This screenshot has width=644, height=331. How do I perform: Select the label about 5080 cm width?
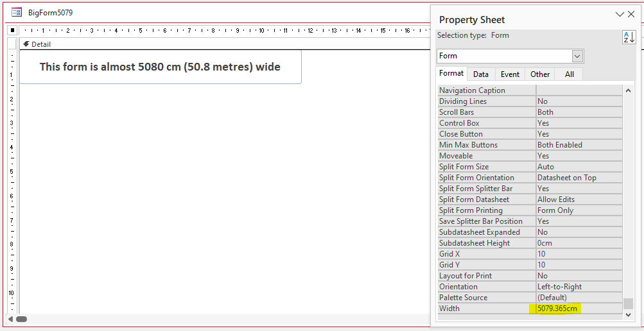[160, 67]
